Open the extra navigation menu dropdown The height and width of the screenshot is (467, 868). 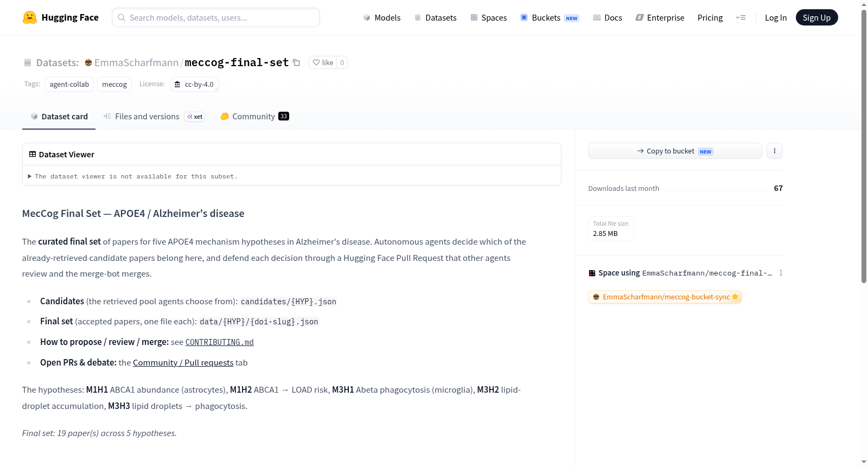point(741,17)
